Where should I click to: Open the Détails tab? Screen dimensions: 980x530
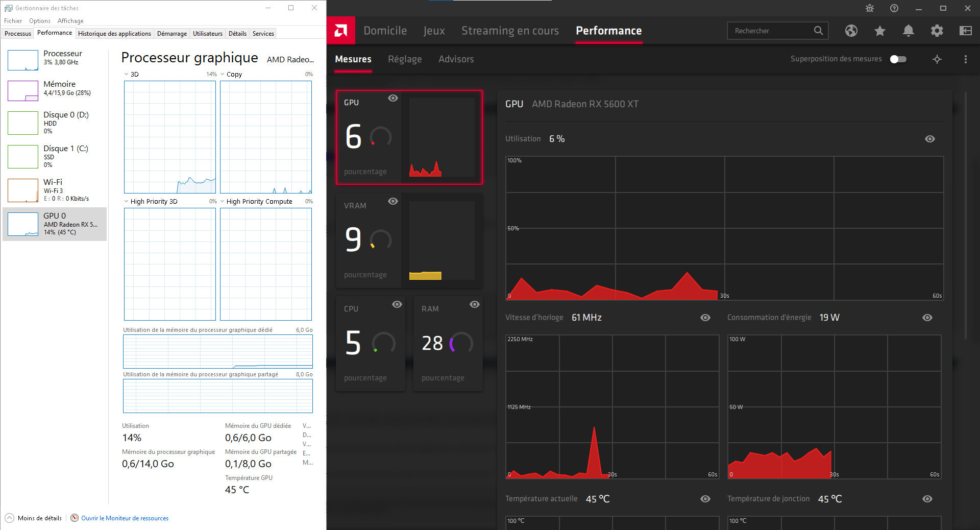[237, 34]
